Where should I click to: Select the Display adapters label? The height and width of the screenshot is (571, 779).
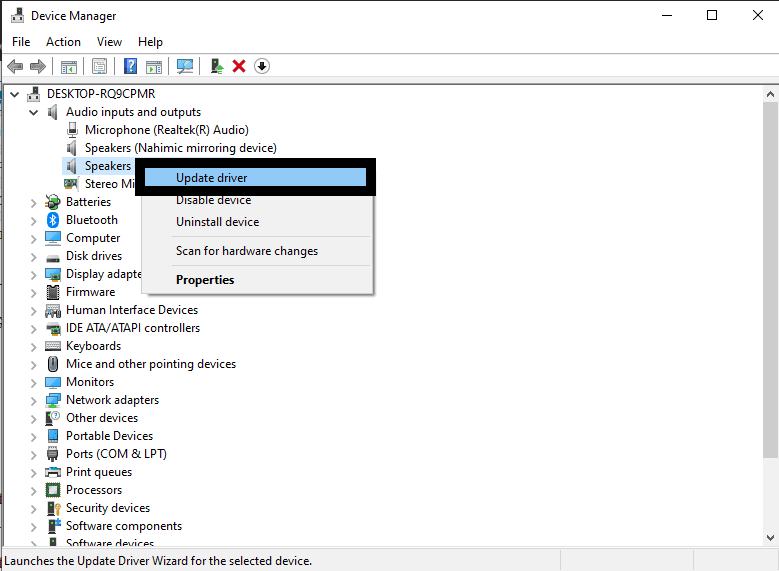(104, 274)
